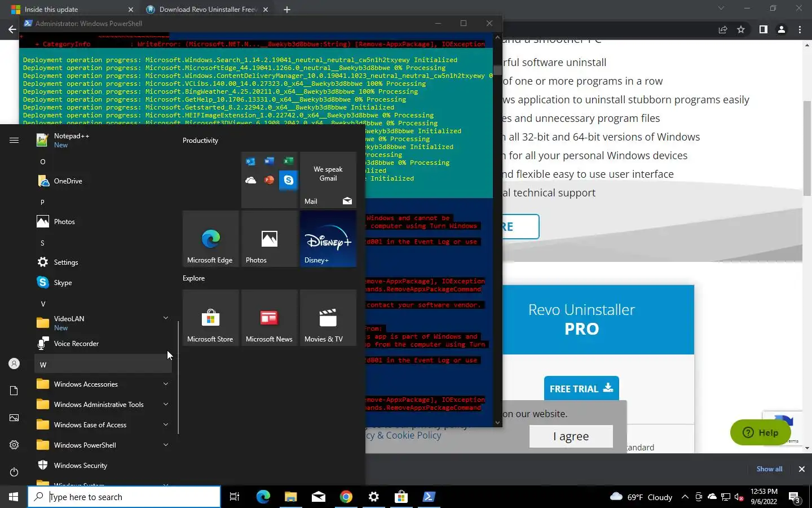Open the Photos tile in Productivity group
The image size is (812, 508).
point(270,239)
